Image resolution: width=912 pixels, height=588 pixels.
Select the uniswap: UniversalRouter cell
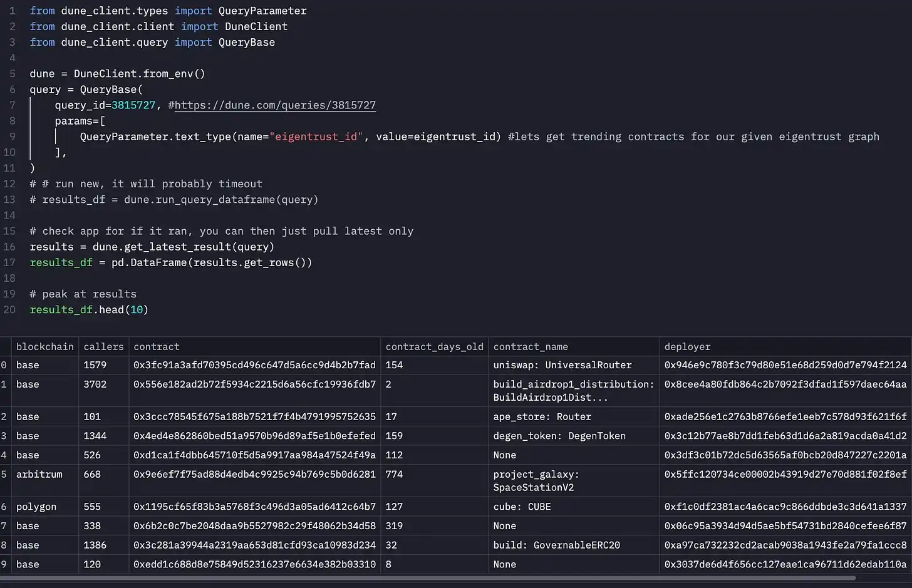click(562, 365)
